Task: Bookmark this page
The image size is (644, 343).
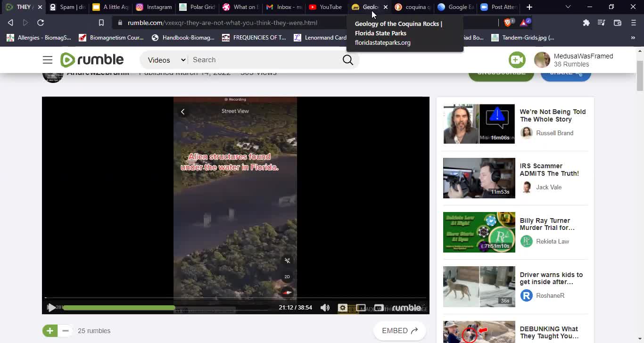Action: (x=101, y=23)
